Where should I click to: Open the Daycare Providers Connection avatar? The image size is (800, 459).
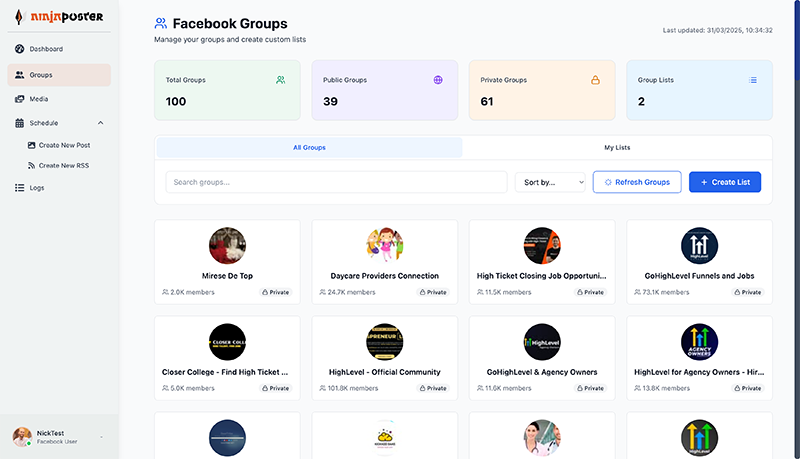tap(385, 246)
